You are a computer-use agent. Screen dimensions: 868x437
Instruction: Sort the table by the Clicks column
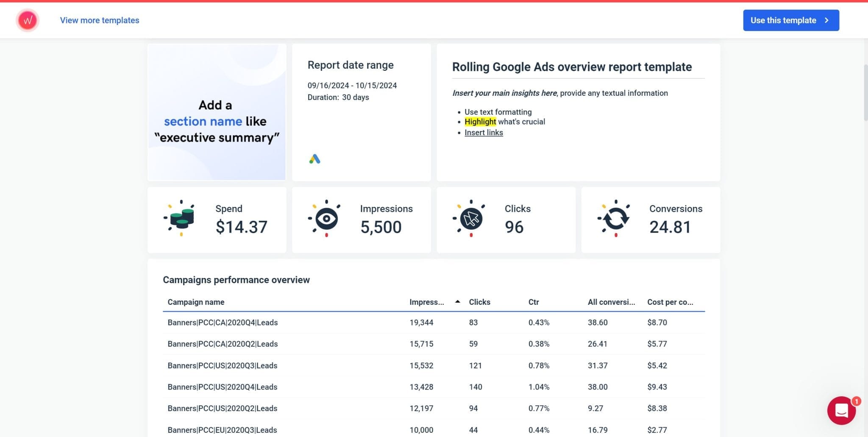pos(479,302)
